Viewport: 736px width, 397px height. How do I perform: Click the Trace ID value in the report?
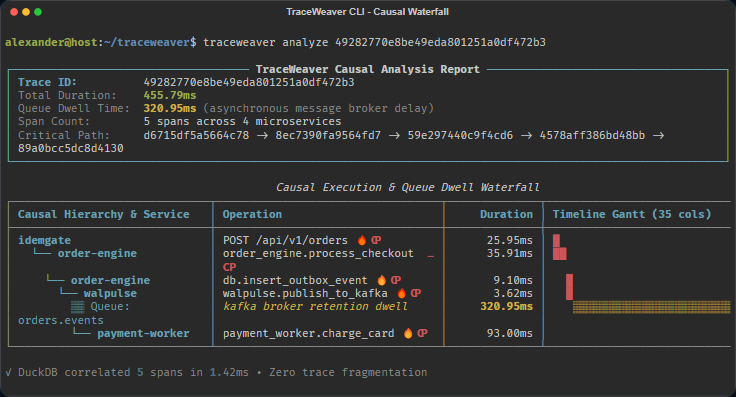[x=249, y=82]
